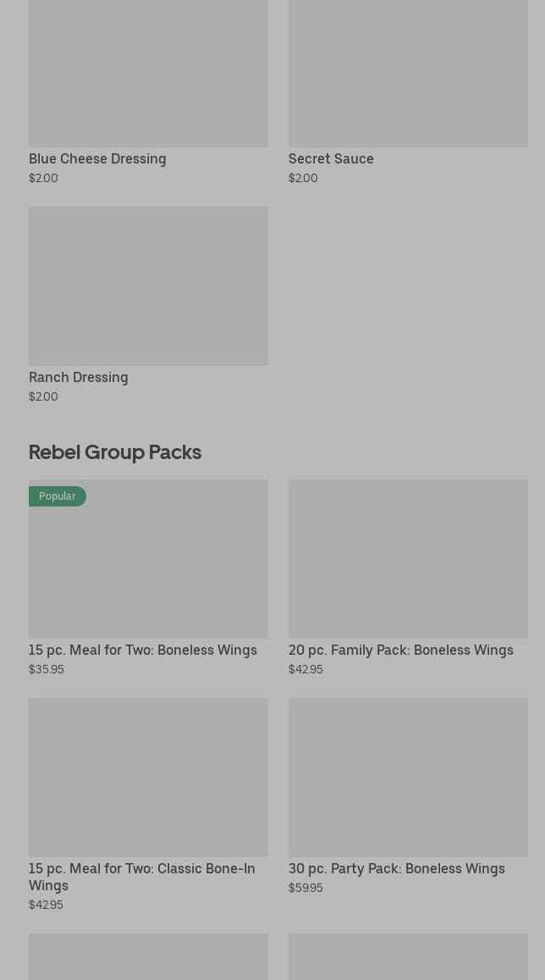Tap the $42.95 price under 20 pc. Family Pack
Screen dimensions: 545x980
(306, 669)
